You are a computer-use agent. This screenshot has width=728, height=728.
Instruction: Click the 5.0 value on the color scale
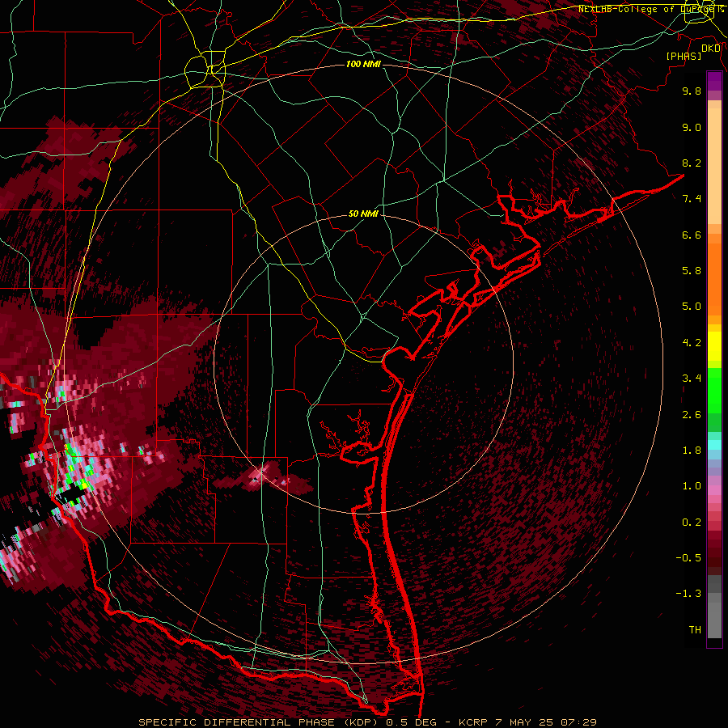click(x=692, y=307)
